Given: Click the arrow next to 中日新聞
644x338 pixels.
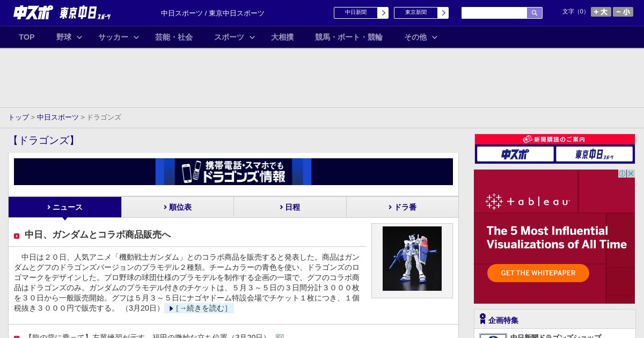Looking at the screenshot, I should click(x=383, y=13).
